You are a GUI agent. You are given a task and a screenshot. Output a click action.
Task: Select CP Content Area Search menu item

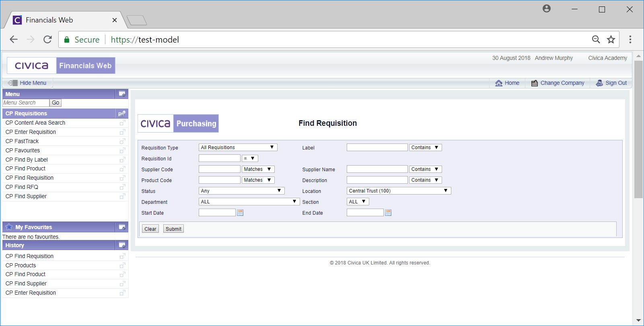coord(35,123)
